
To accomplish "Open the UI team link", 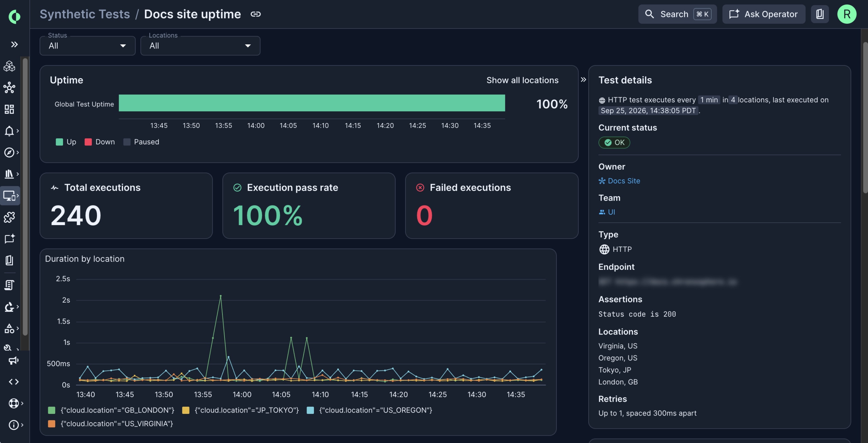I will (x=607, y=212).
